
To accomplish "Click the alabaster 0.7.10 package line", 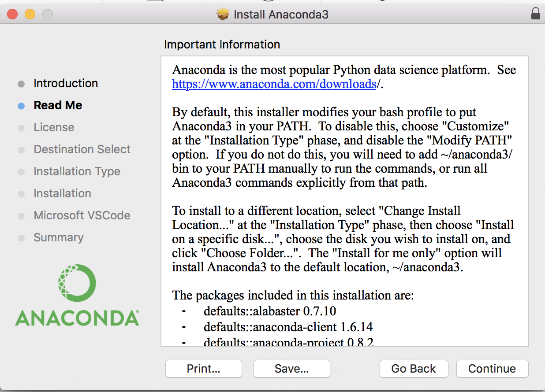I will tap(269, 311).
